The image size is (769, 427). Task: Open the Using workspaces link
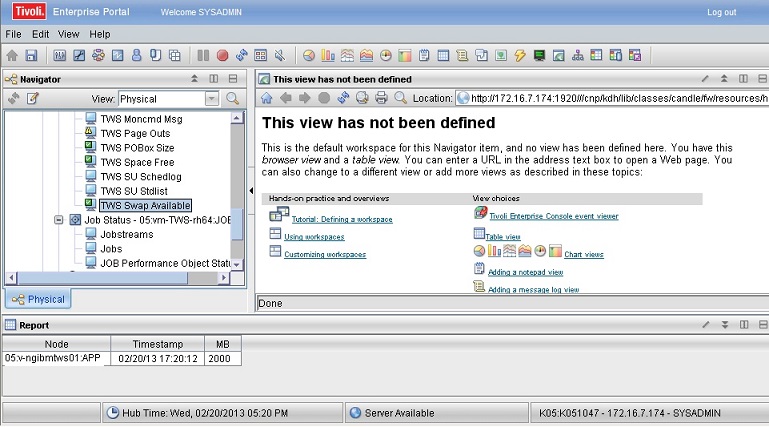(314, 237)
